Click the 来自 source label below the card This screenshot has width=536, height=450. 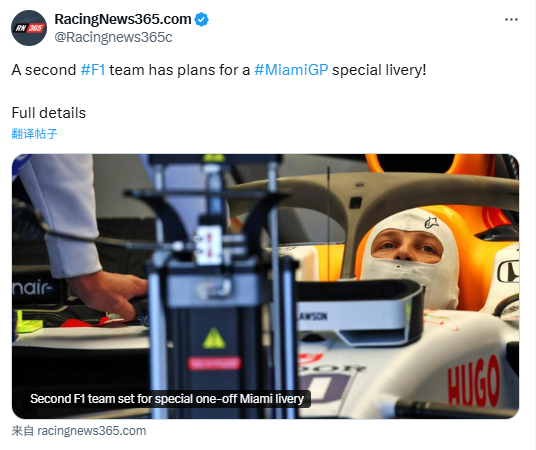click(23, 431)
